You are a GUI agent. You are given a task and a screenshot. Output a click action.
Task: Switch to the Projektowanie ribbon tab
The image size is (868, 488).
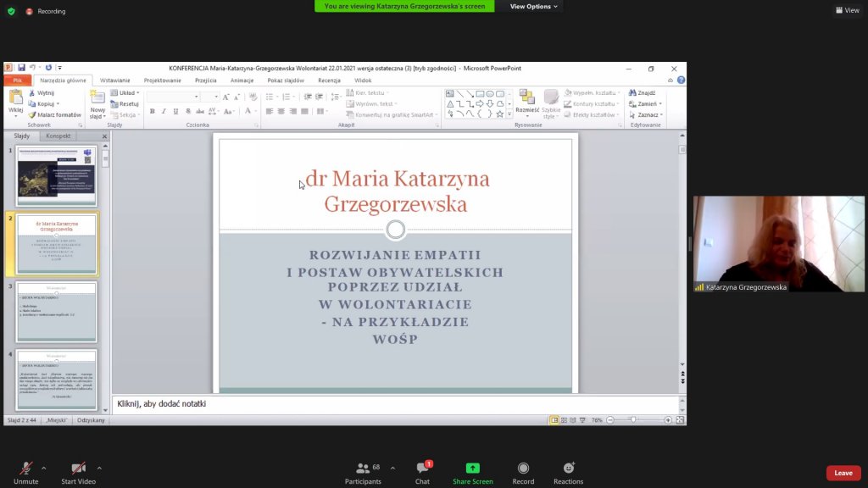(x=162, y=80)
